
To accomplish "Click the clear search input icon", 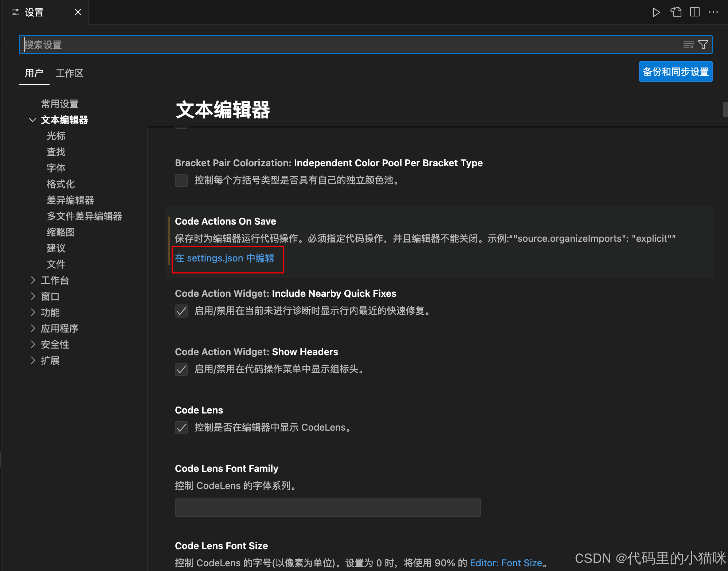I will [x=688, y=45].
